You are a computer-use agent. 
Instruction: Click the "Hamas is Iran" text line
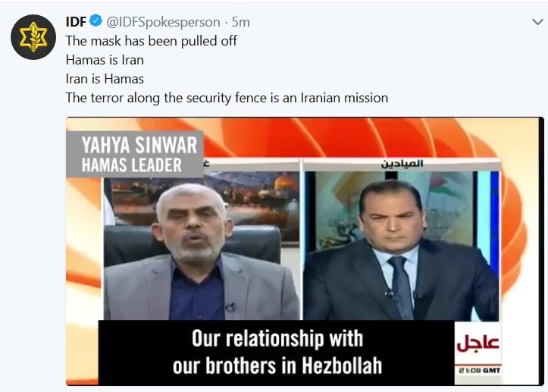click(105, 60)
